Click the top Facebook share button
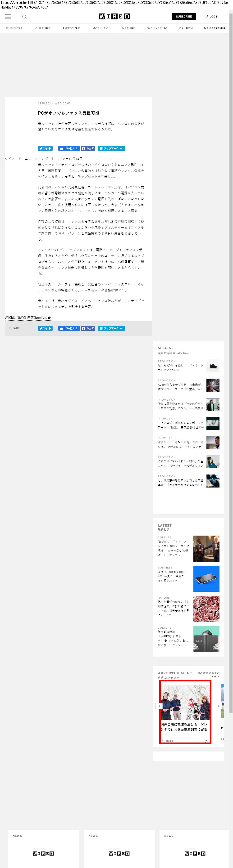Screen dimensions: 233x868 88,148
